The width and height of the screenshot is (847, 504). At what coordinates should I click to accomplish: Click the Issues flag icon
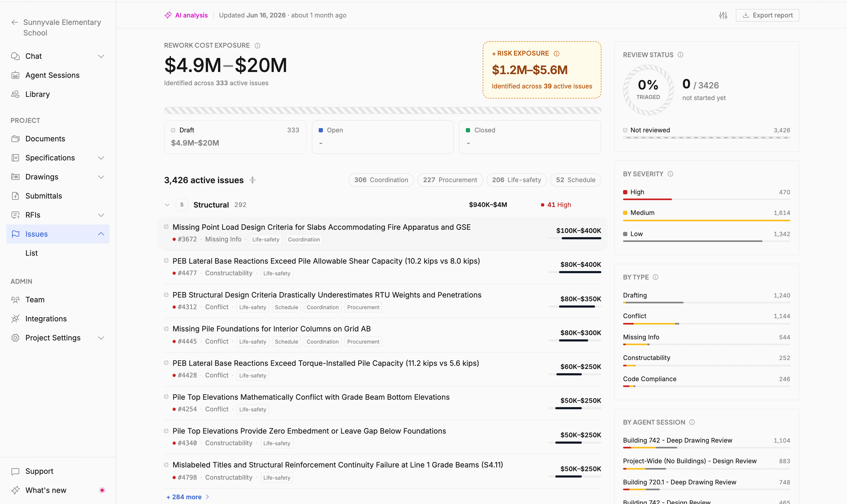tap(15, 234)
